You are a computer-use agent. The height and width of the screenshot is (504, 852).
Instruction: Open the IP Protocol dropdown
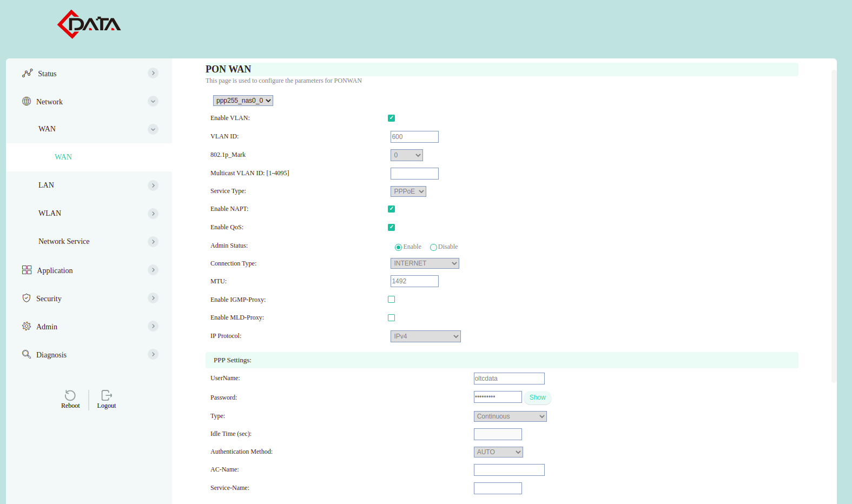point(425,336)
